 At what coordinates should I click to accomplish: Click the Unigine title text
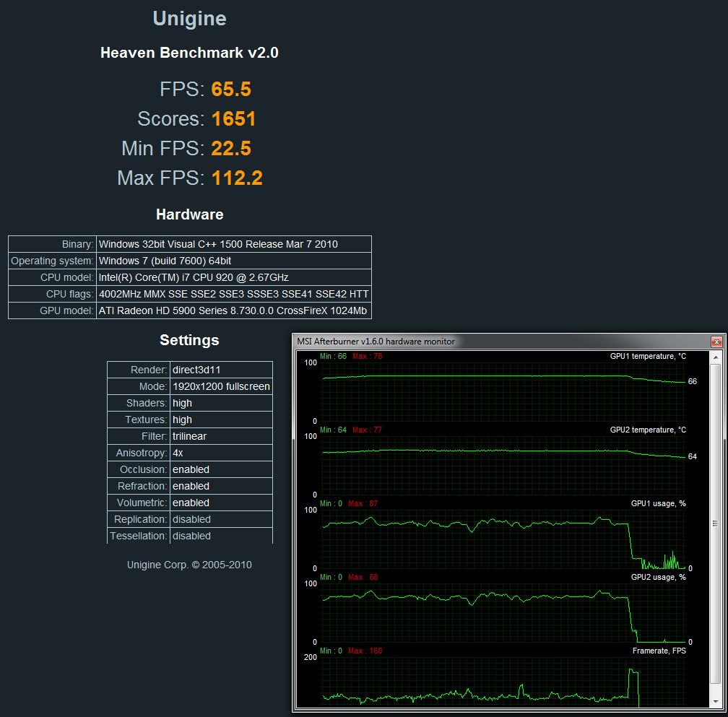tap(189, 19)
